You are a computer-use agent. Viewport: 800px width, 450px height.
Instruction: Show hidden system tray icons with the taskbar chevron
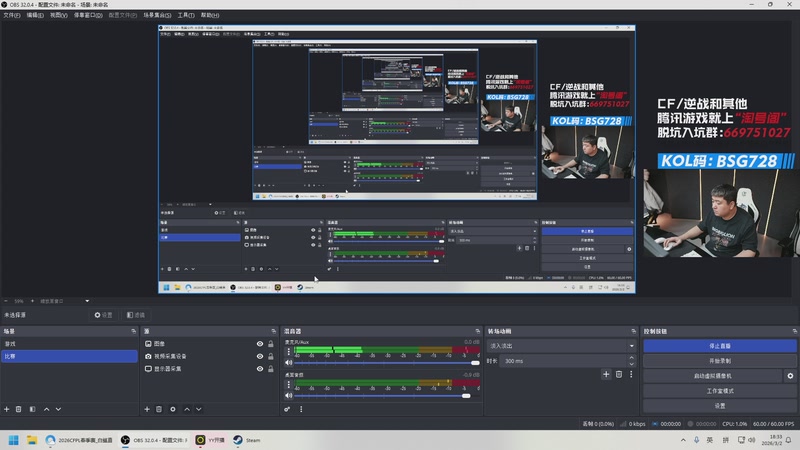683,440
